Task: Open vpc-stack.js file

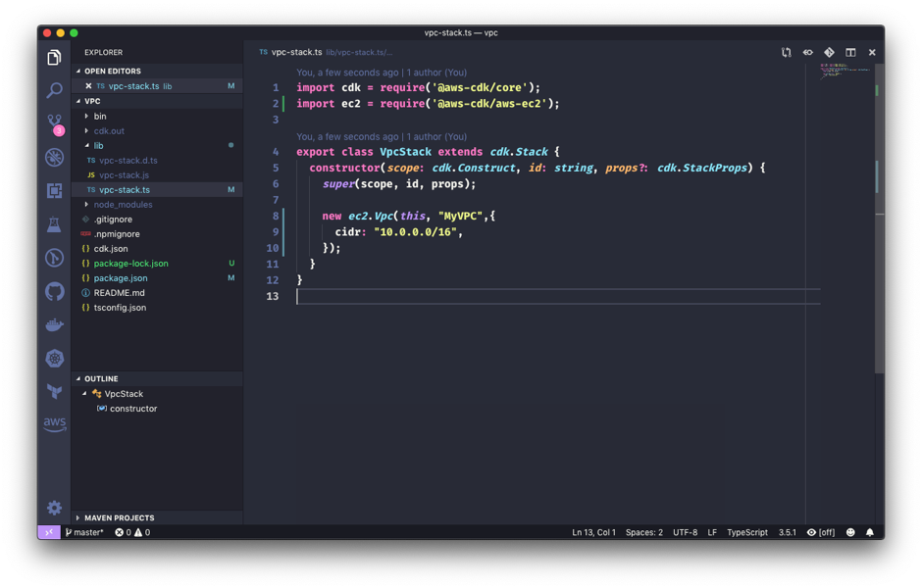Action: pyautogui.click(x=157, y=174)
